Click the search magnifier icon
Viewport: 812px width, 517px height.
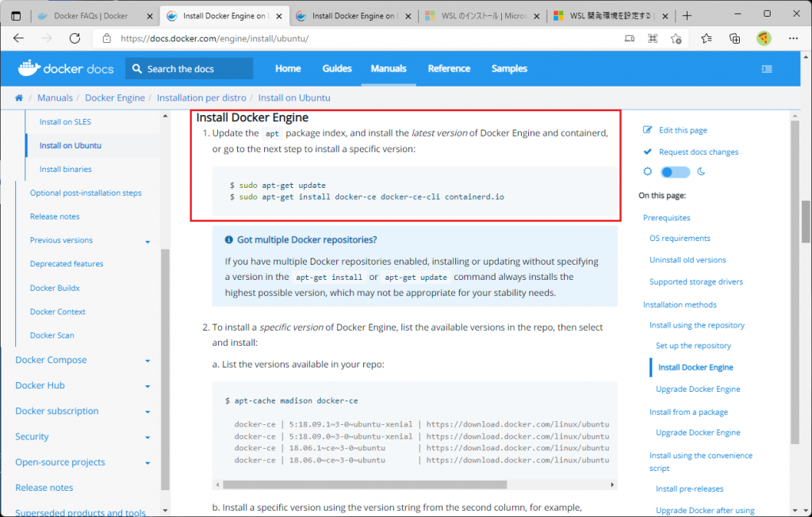point(136,69)
